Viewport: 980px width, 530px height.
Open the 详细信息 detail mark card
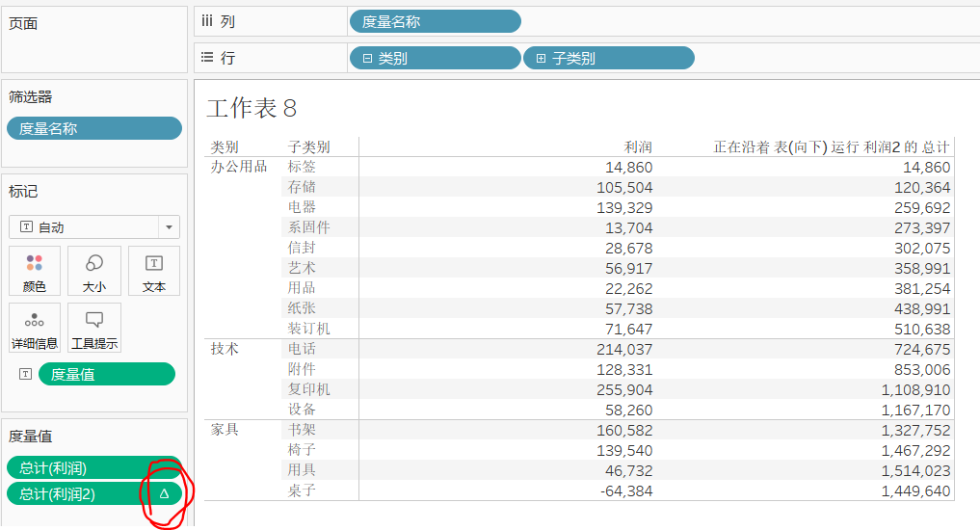35,328
